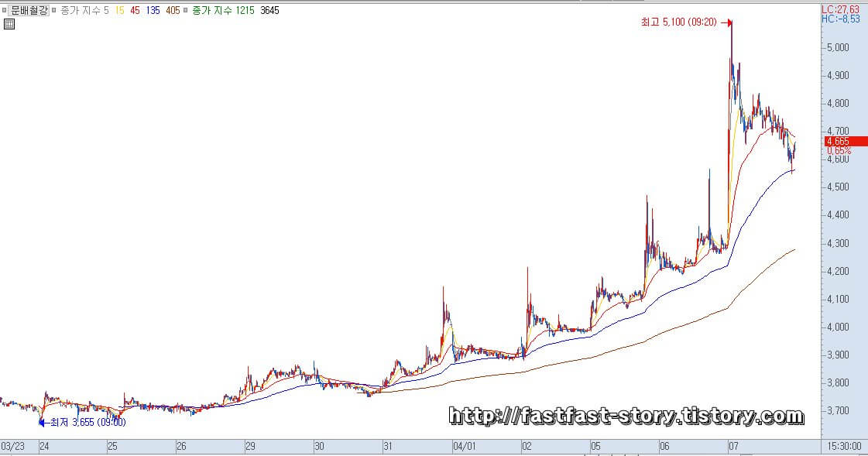Select the gray 종가 지수 5 indicator label
868x456 pixels.
[x=84, y=10]
